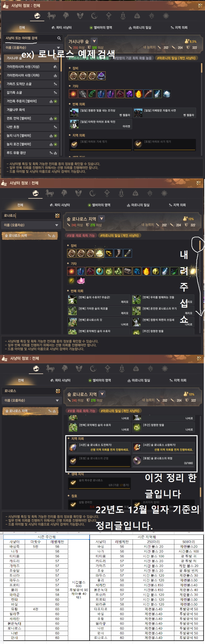Toggle the 숲의 파수꾼 로나로스 knowledge checkmark
This screenshot has width=205, height=644.
coord(73,482)
